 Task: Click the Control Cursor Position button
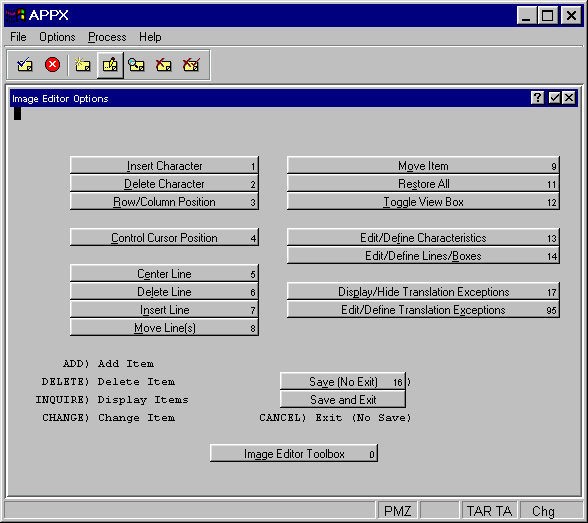[x=164, y=237]
